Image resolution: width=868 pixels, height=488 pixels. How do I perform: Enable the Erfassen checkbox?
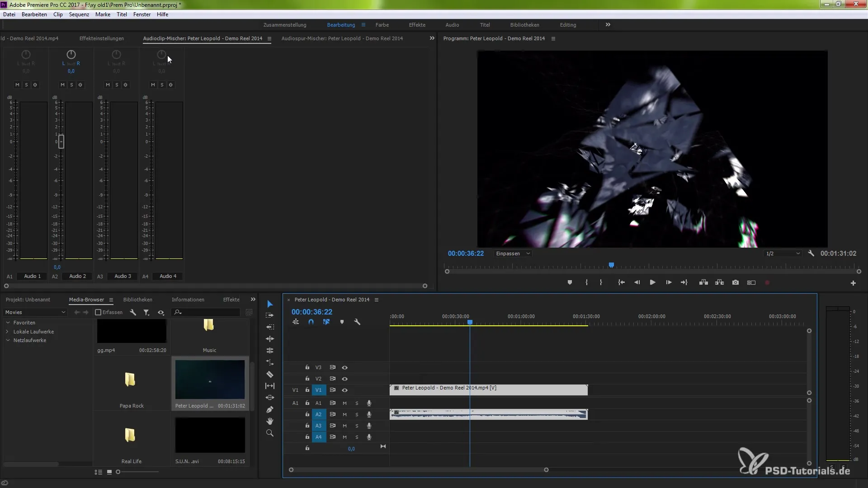pos(98,312)
